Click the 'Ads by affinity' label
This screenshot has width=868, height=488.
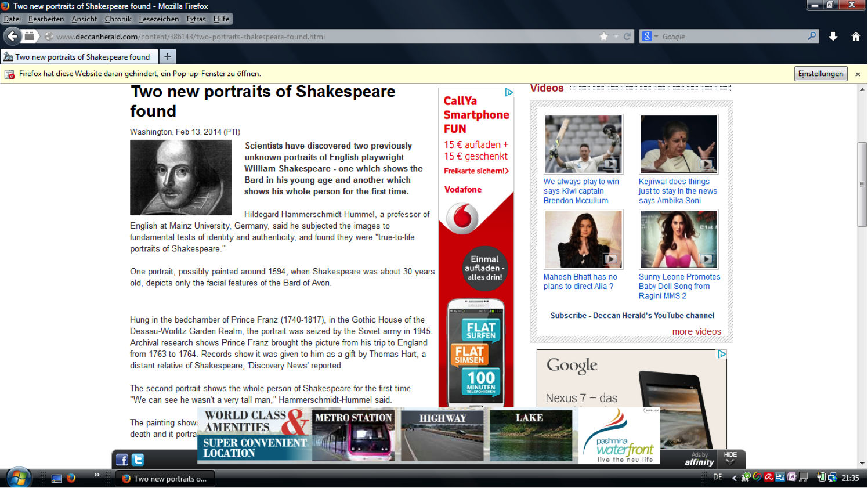699,459
